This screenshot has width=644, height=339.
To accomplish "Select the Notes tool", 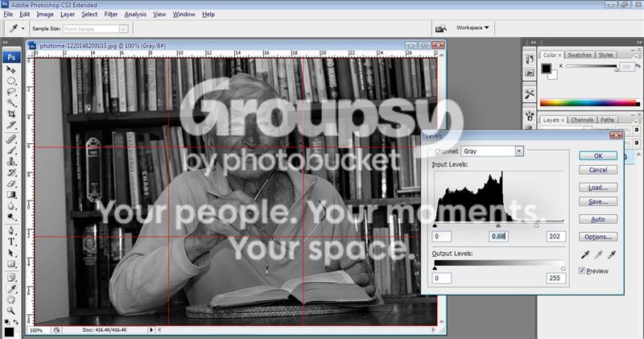I will (x=11, y=278).
